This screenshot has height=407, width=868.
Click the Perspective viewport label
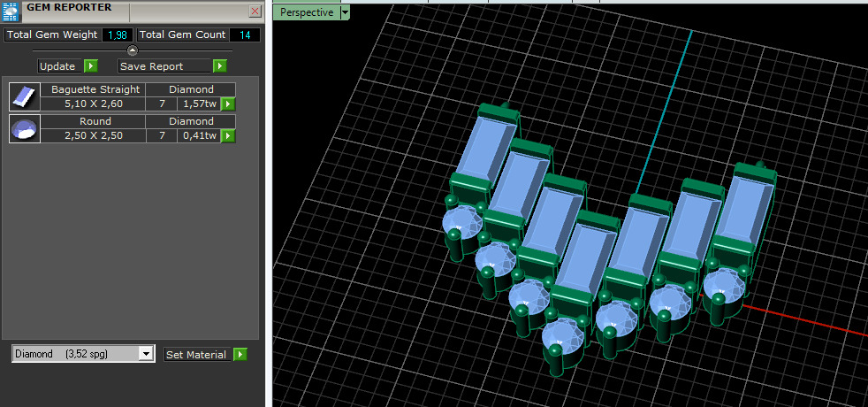coord(307,12)
